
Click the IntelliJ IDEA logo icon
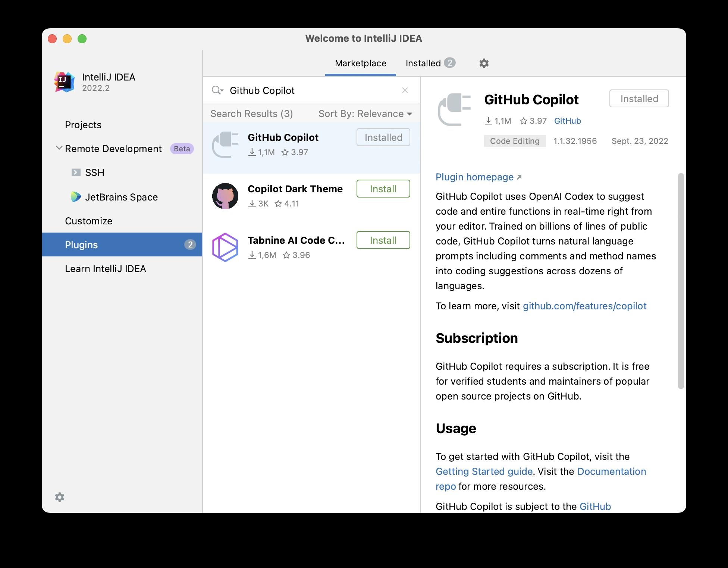coord(64,82)
